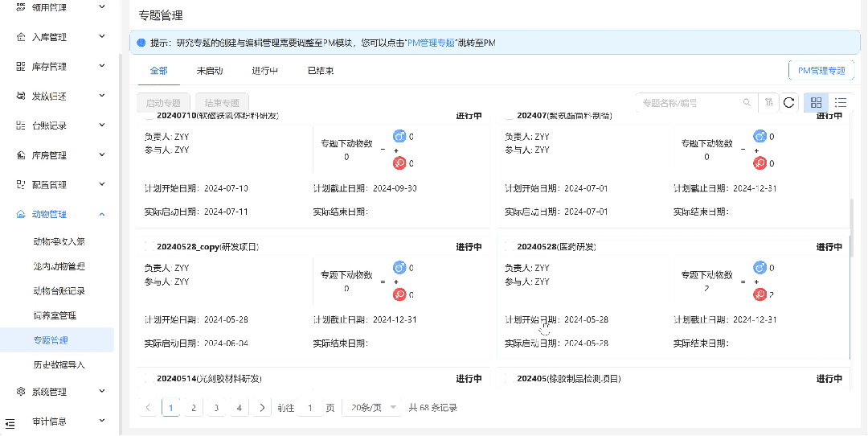
Task: Switch to the 已结束 tab
Action: [321, 71]
